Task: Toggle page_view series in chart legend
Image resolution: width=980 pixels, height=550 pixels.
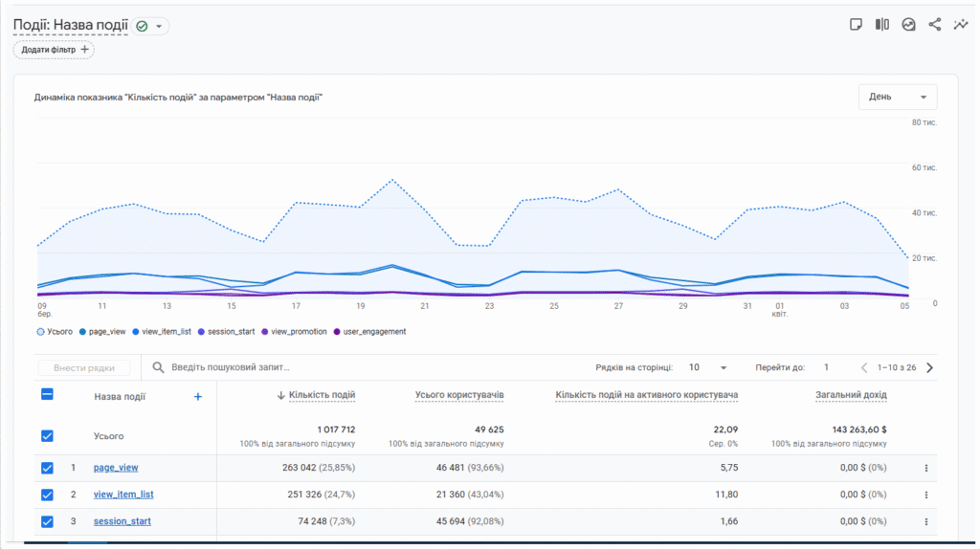Action: pyautogui.click(x=101, y=332)
